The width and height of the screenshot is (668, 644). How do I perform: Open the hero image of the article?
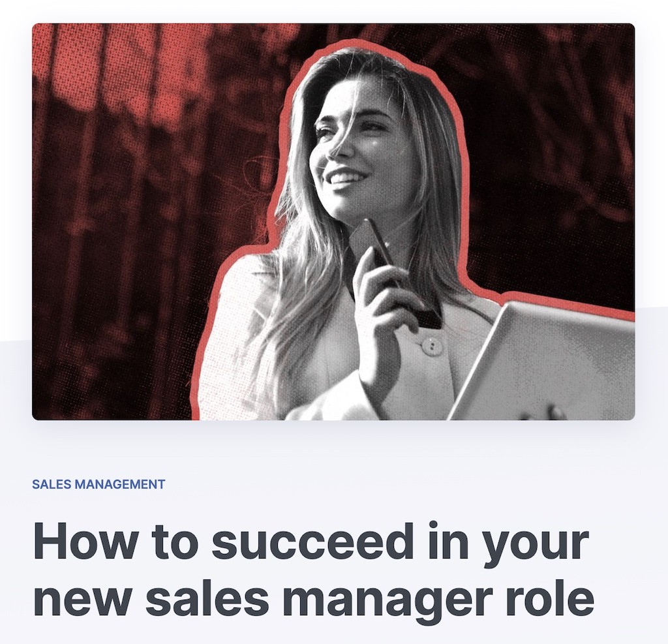(333, 222)
